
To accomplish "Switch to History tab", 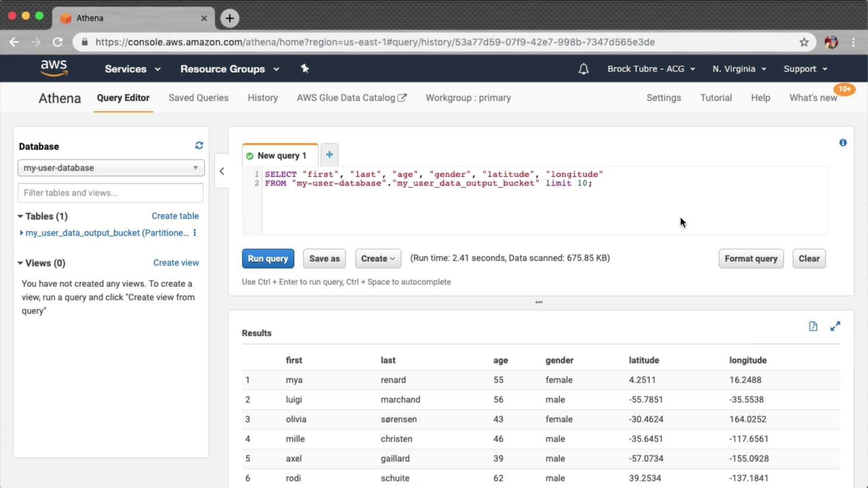I will (x=263, y=98).
